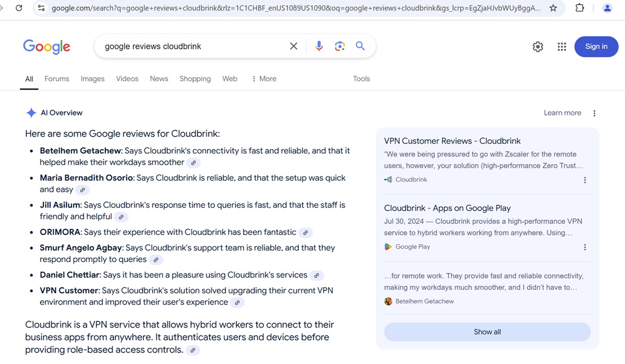Open source link chip after Smurf Angelo Agbay review

(156, 260)
